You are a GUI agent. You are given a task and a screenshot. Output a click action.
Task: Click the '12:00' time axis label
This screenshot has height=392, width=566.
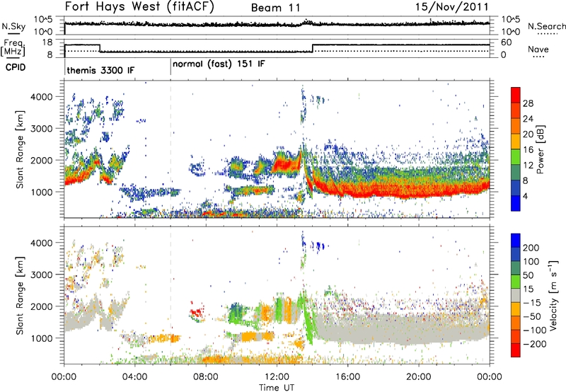coord(277,377)
